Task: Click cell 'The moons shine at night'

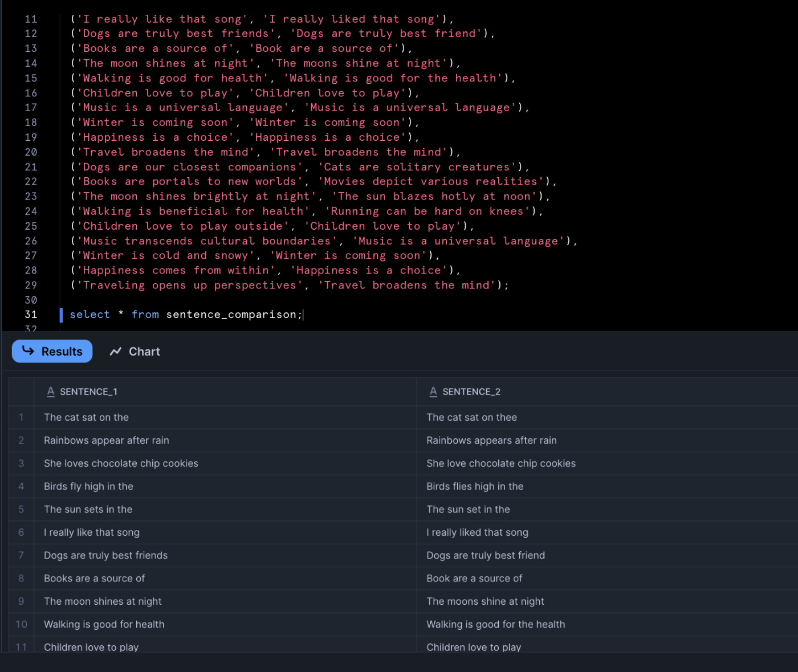Action: click(x=485, y=601)
